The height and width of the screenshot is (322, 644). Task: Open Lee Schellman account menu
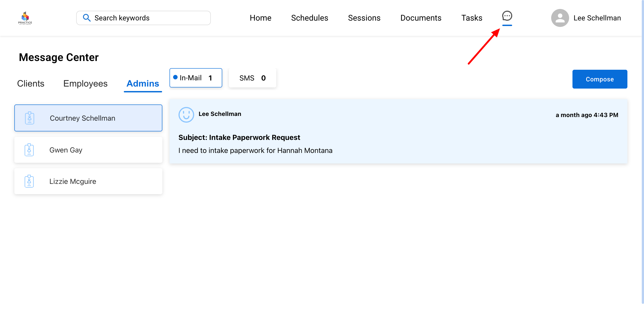[x=597, y=18]
